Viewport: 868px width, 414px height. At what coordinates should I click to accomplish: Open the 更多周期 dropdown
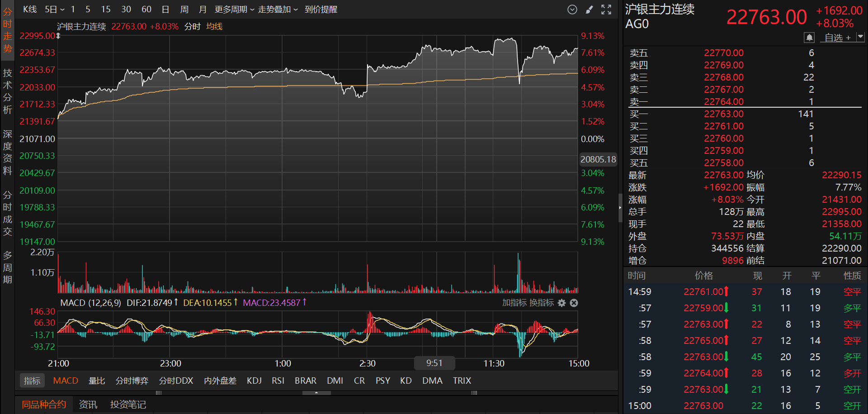point(234,10)
